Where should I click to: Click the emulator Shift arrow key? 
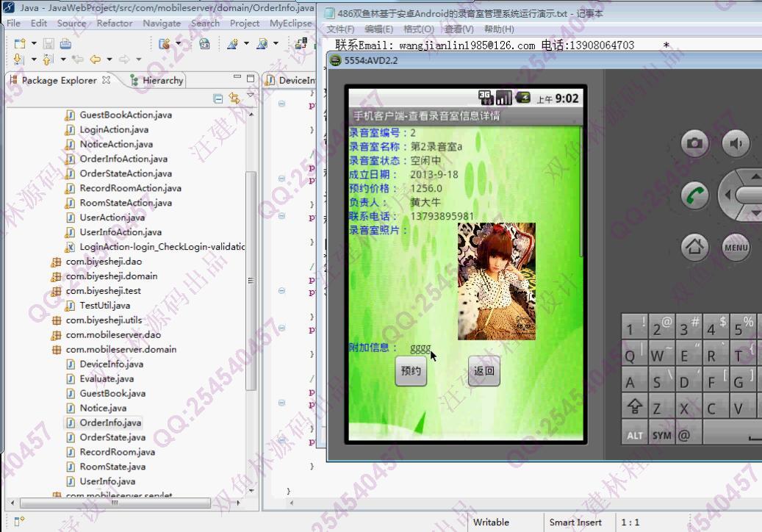634,405
